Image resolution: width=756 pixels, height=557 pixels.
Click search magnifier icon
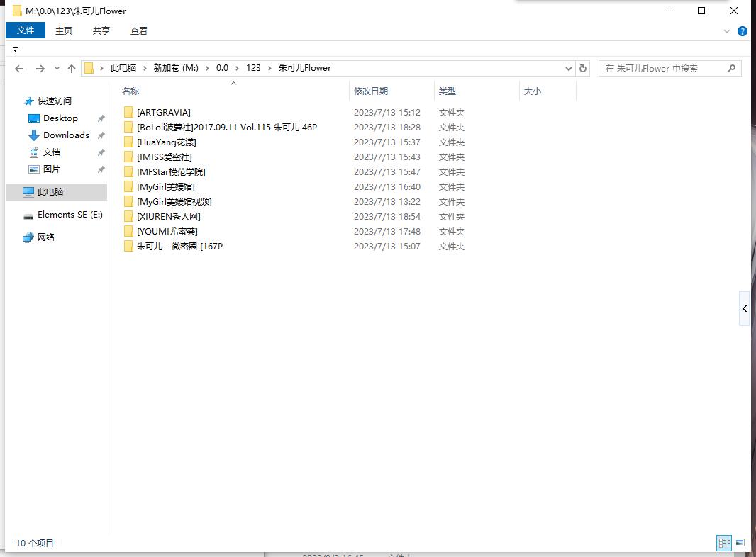coord(731,69)
